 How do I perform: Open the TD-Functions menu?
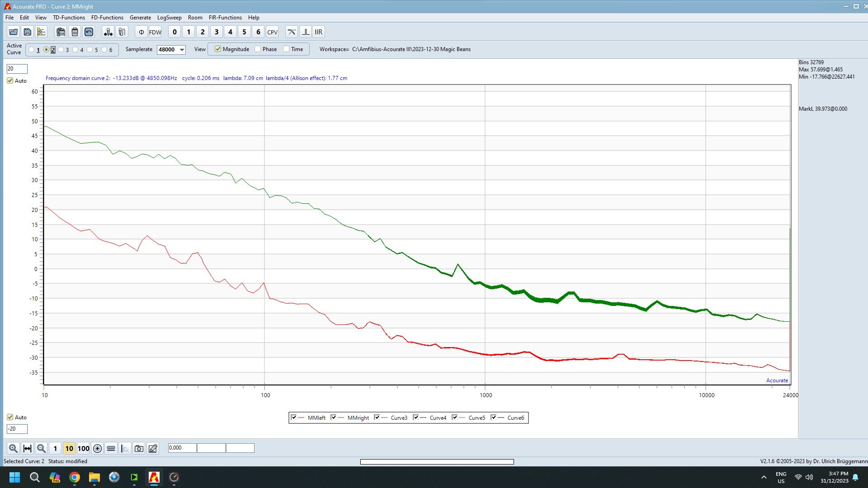pos(69,18)
